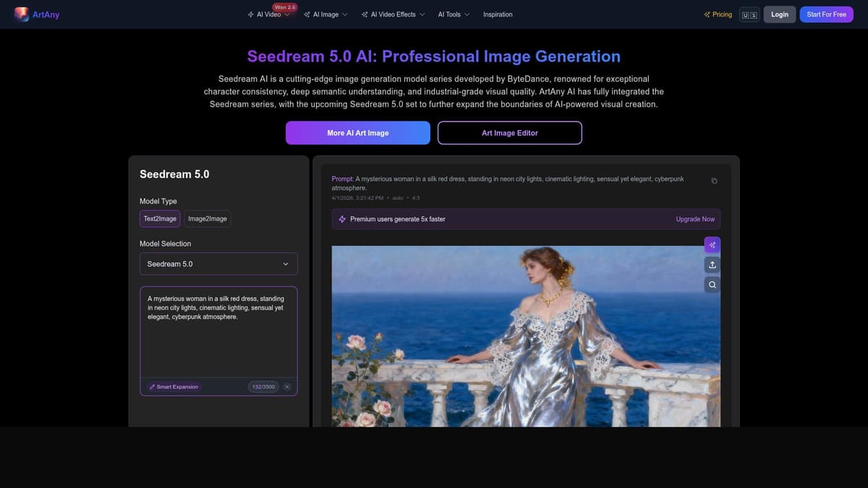The height and width of the screenshot is (488, 868).
Task: Check the 132/3500 character counter pill
Action: pos(263,386)
